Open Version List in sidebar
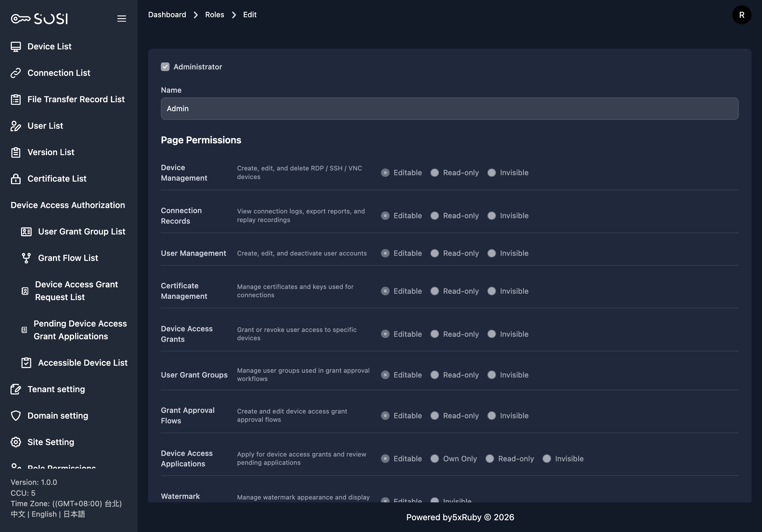Image resolution: width=762 pixels, height=532 pixels. pyautogui.click(x=51, y=152)
